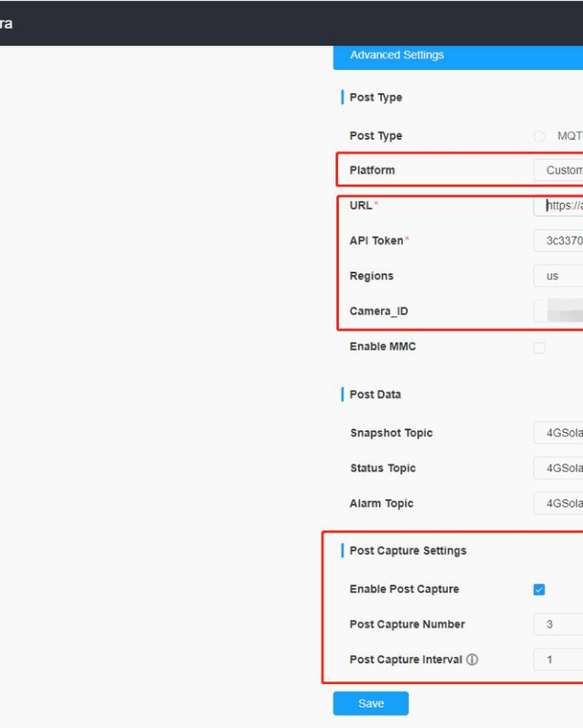Click the Enable Post Capture label text
This screenshot has width=583, height=728.
[404, 589]
